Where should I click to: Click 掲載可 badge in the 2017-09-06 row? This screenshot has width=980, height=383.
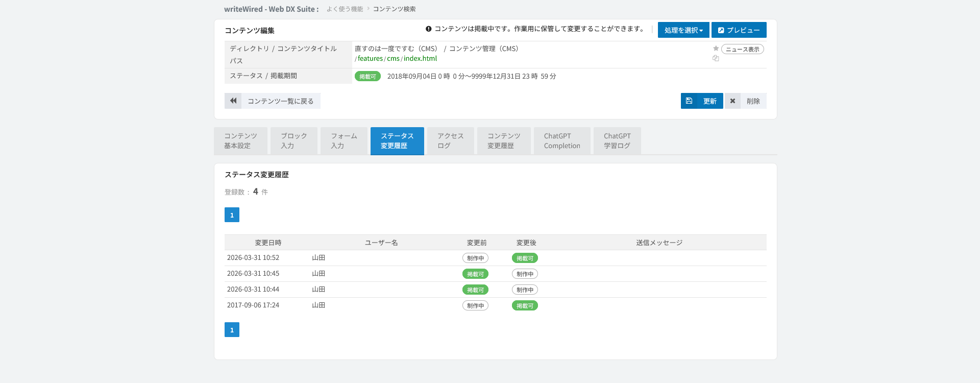click(525, 306)
